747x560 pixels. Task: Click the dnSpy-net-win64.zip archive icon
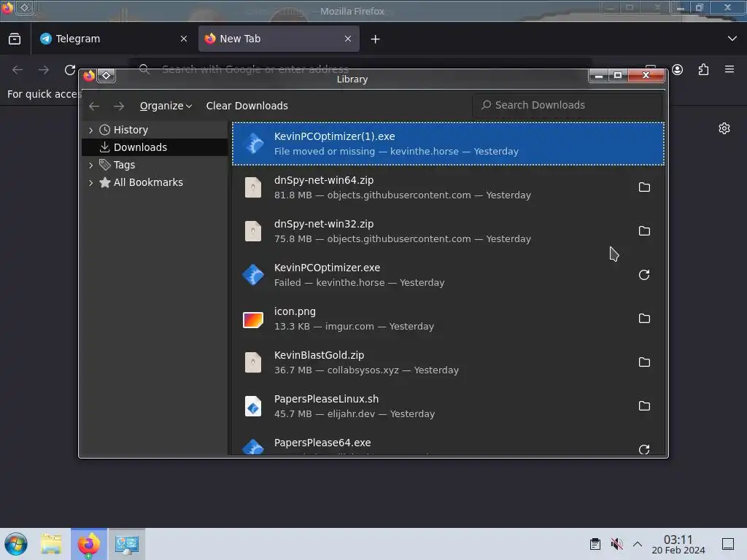pyautogui.click(x=253, y=187)
